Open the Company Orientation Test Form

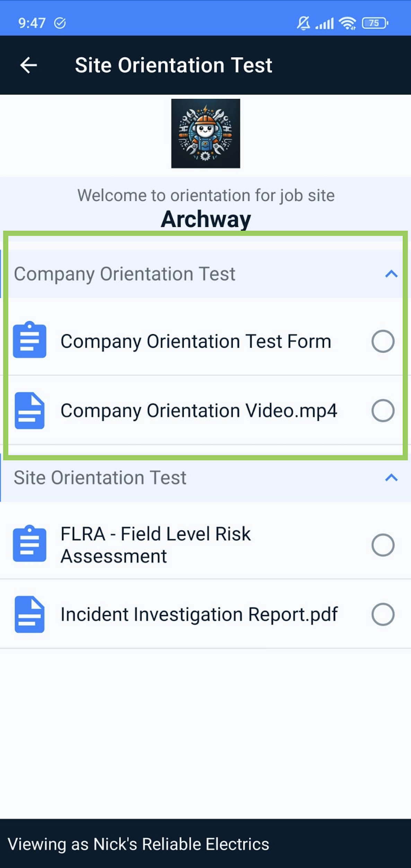pos(196,341)
